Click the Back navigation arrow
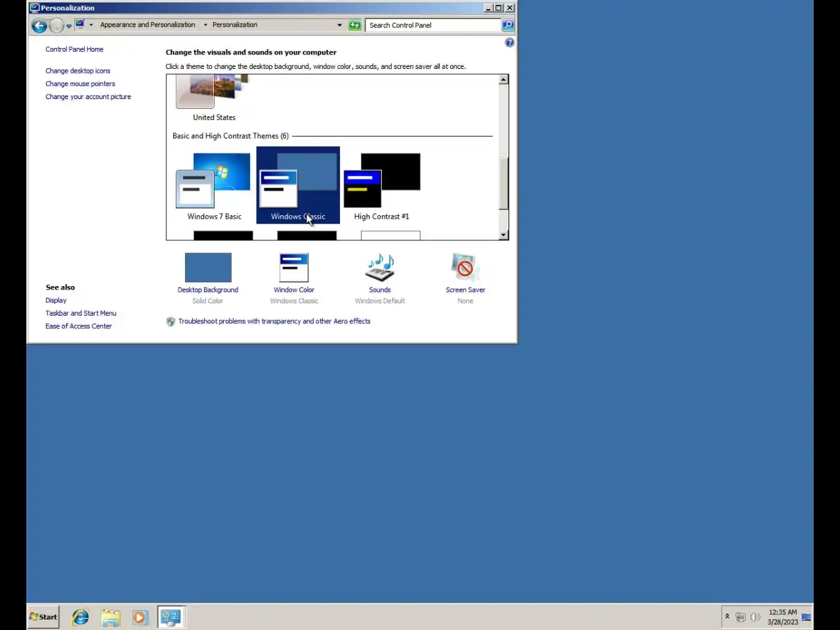This screenshot has width=840, height=630. pyautogui.click(x=39, y=26)
